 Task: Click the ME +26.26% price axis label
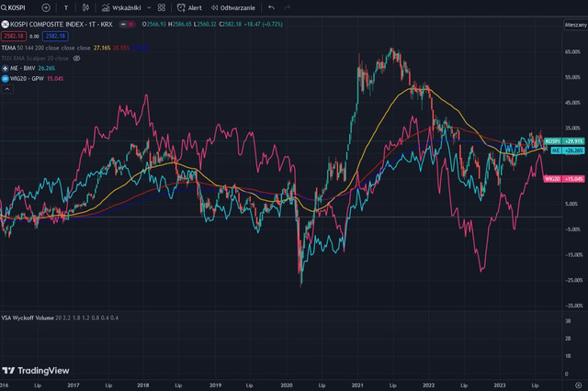coord(568,151)
